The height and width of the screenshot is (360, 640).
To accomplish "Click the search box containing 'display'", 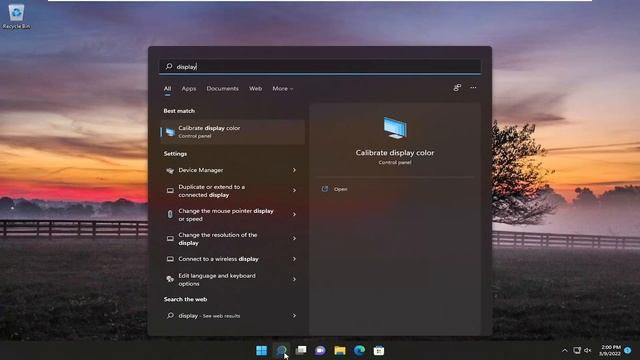I will click(x=320, y=67).
